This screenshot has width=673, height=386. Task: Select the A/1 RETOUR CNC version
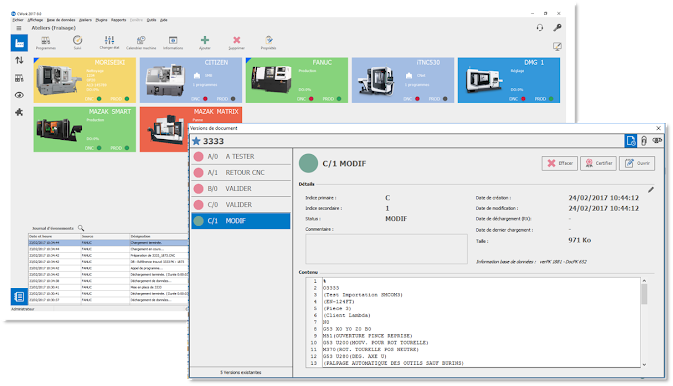point(241,173)
